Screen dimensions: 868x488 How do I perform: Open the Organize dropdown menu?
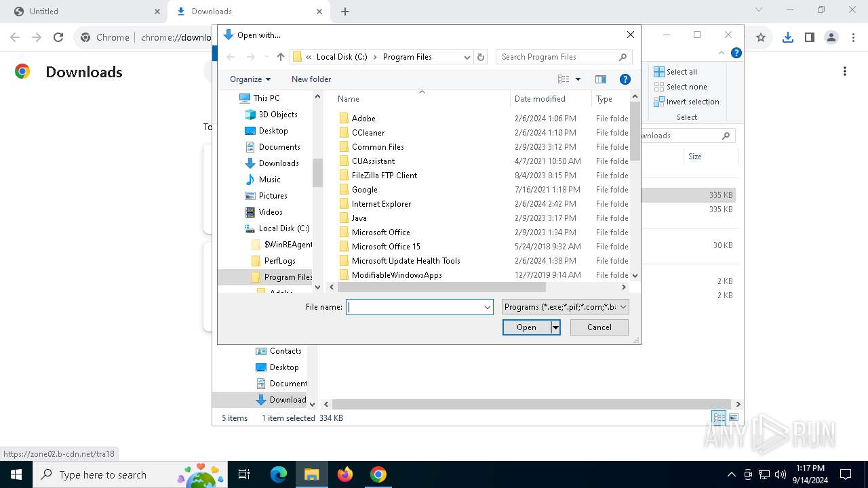[x=250, y=79]
